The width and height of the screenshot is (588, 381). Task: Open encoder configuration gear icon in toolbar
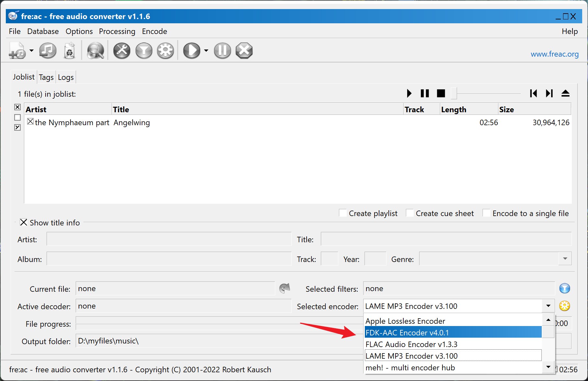click(x=165, y=51)
